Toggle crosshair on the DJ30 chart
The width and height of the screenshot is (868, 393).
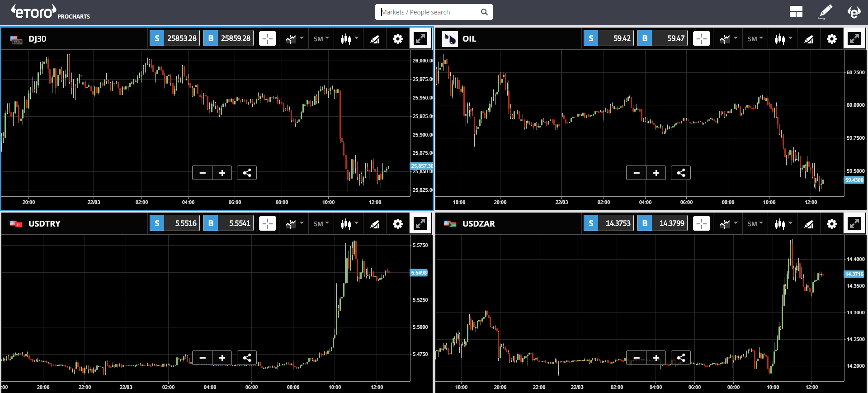pyautogui.click(x=268, y=39)
